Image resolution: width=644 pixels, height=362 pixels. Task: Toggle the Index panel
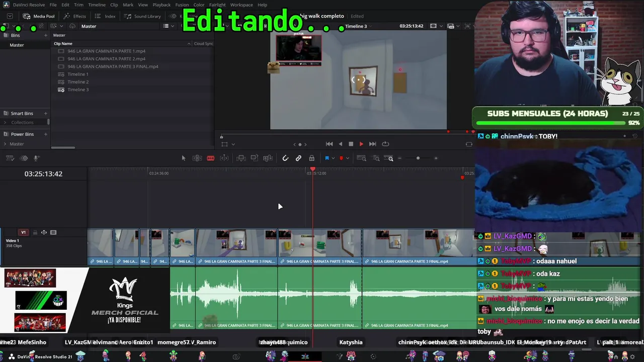[105, 16]
